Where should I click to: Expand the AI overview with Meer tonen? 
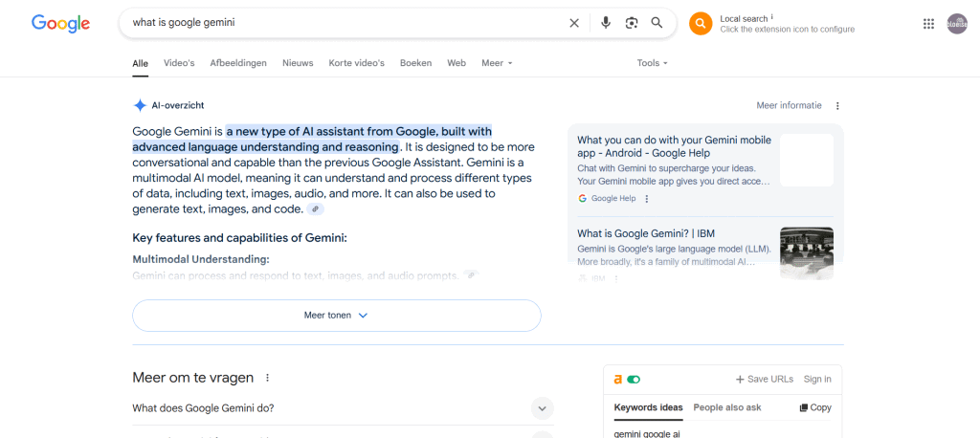click(x=336, y=316)
